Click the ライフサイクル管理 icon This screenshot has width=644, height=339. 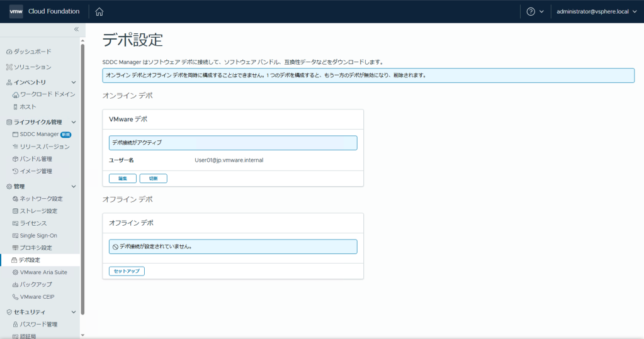pyautogui.click(x=9, y=122)
